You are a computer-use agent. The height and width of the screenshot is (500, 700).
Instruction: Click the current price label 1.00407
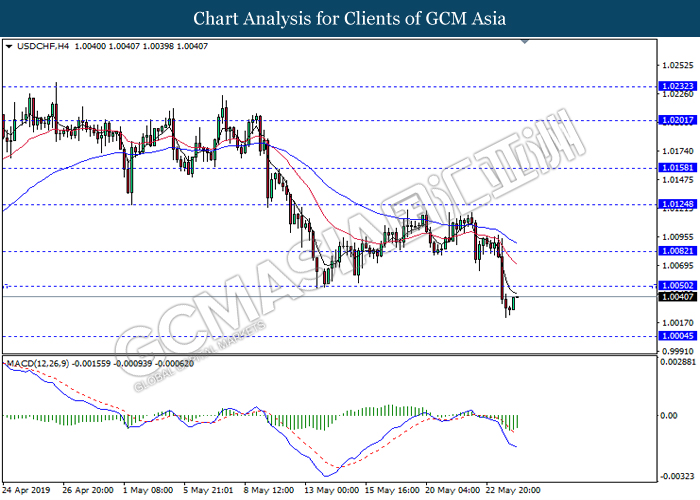point(678,297)
